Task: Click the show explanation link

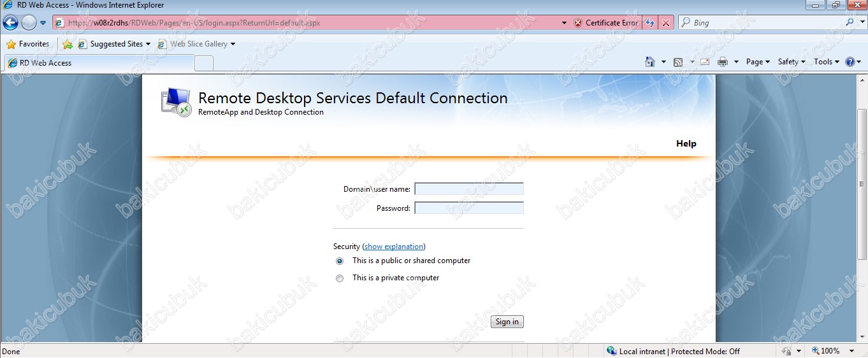Action: point(394,247)
